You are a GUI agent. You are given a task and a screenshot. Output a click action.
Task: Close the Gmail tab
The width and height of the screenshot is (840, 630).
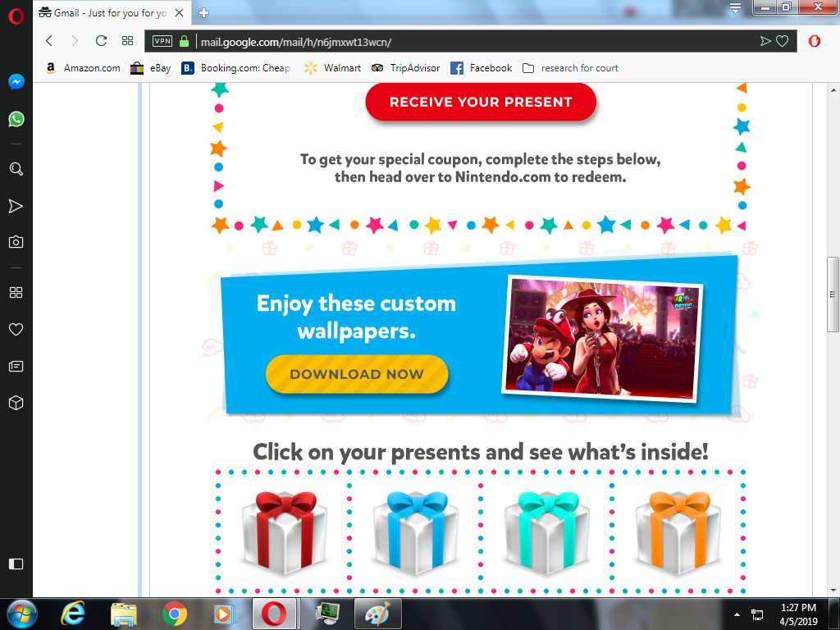click(180, 13)
